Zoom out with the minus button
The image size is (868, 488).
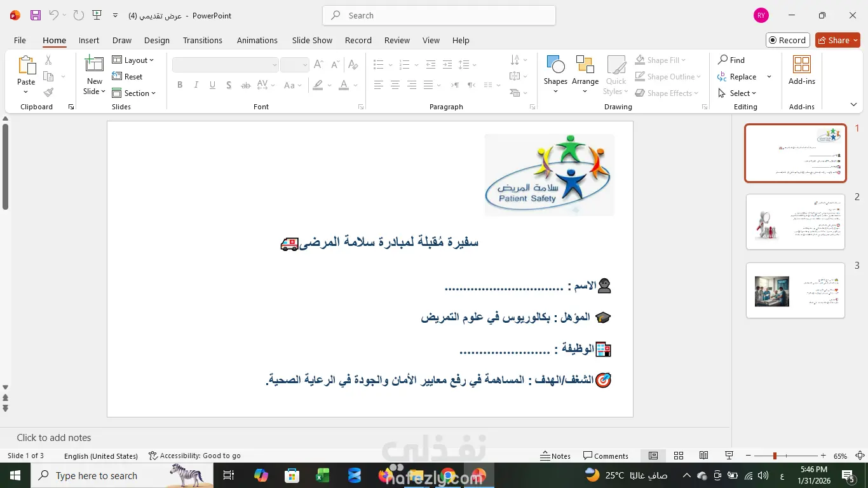(748, 456)
